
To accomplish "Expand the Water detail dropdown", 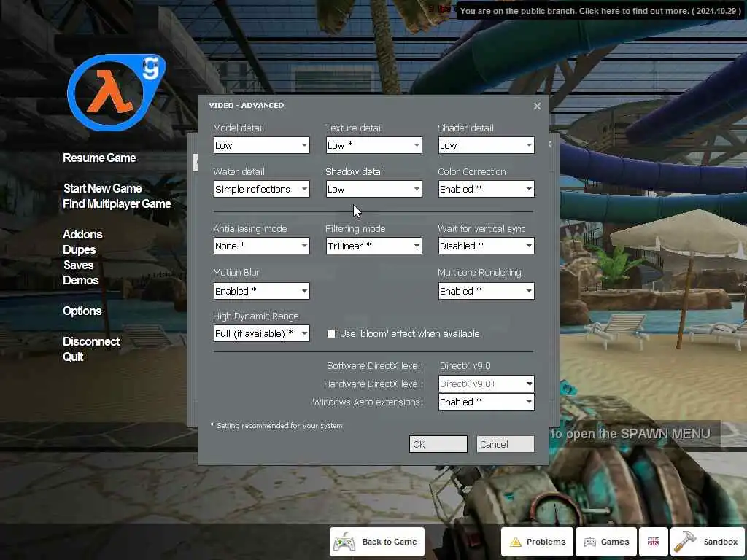I will pyautogui.click(x=262, y=189).
